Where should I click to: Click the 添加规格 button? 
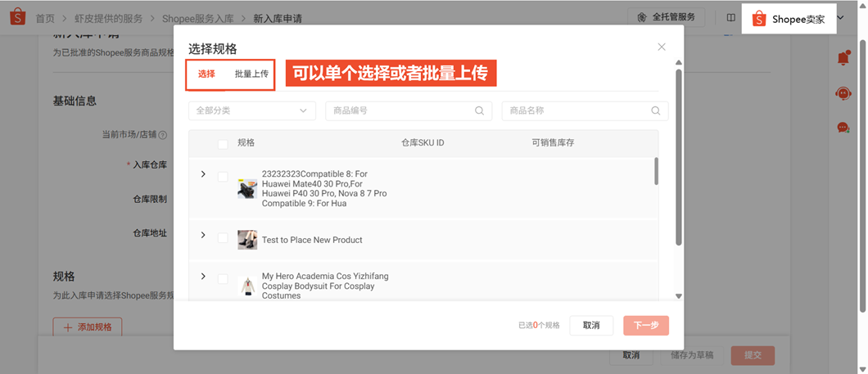(88, 327)
